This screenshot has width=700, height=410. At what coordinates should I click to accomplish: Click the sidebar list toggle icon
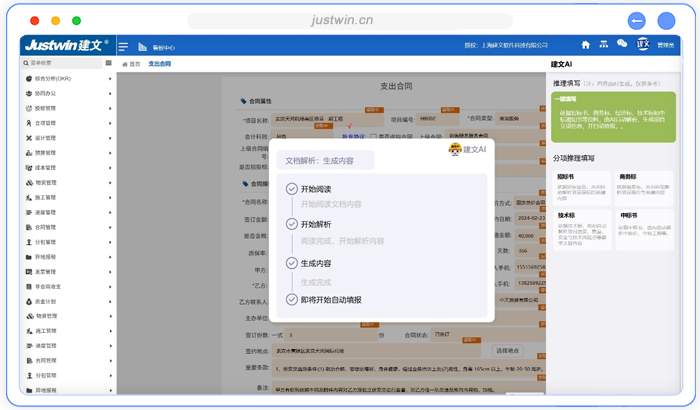(x=108, y=63)
